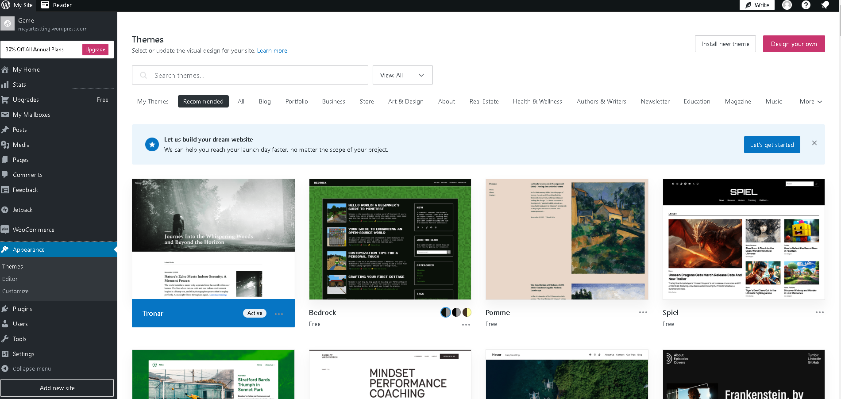Filter themes by Authors & Writers
Image resolution: width=841 pixels, height=399 pixels.
601,101
